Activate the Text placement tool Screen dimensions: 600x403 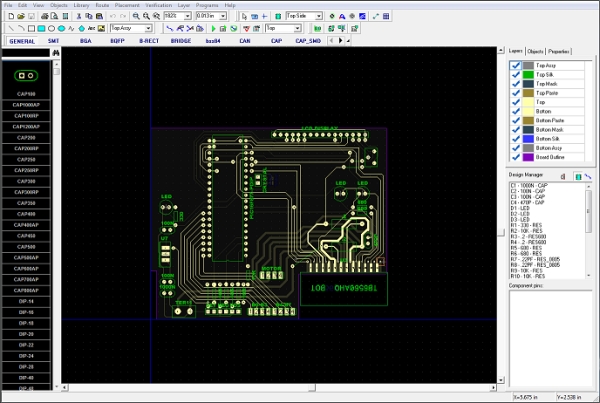coord(91,28)
